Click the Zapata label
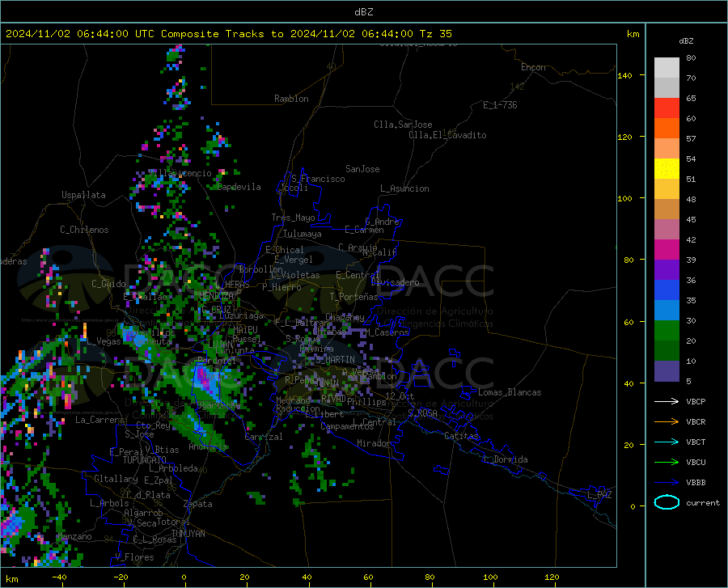728x588 pixels. [198, 504]
